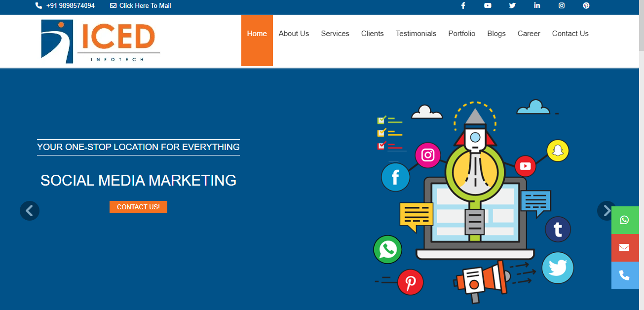Advance to next slide with right arrow
The image size is (644, 310).
click(606, 211)
